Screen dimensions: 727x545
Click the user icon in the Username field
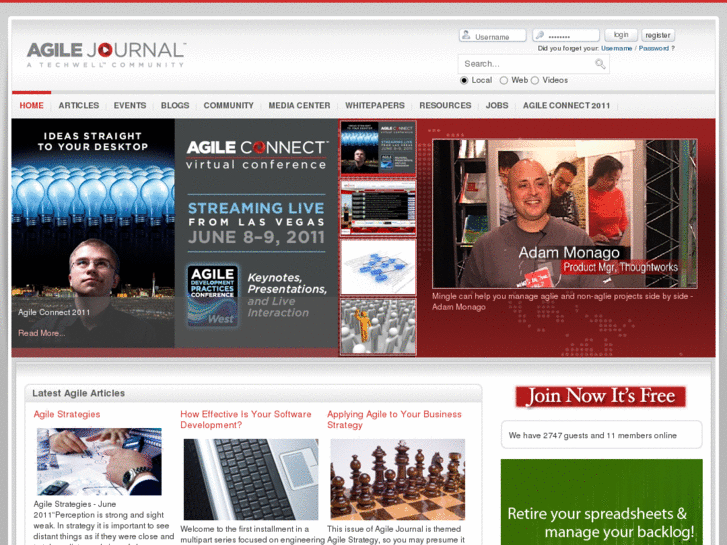466,35
